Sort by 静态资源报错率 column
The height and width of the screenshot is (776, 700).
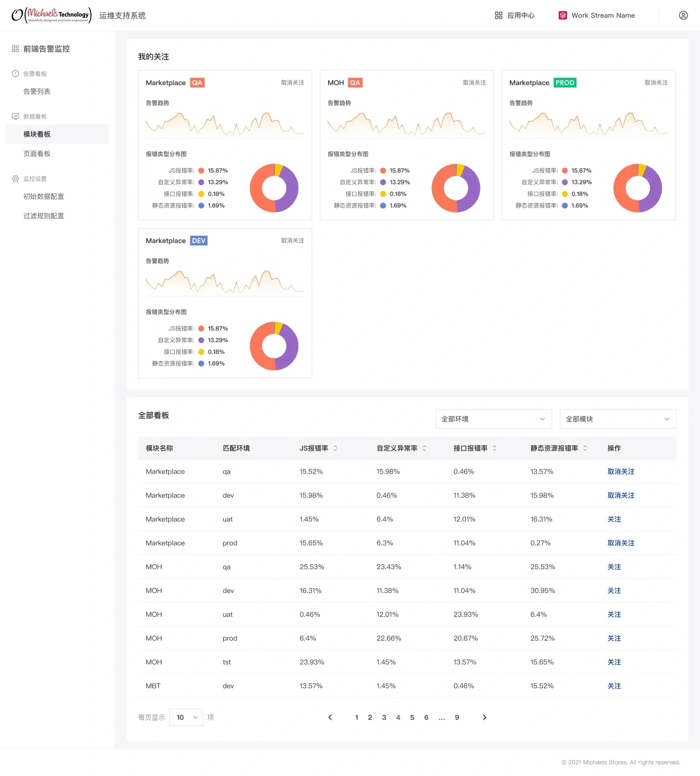pyautogui.click(x=585, y=448)
